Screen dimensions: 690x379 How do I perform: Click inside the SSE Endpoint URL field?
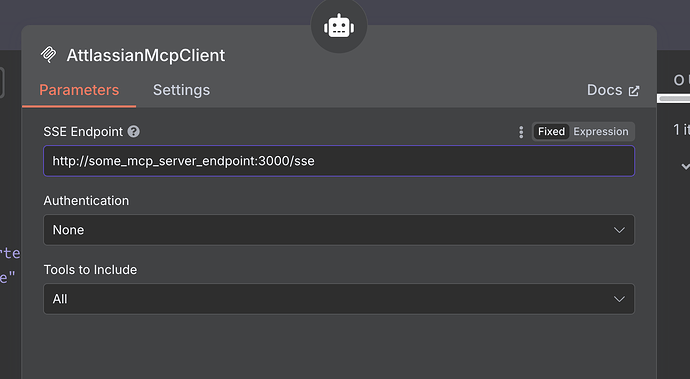pyautogui.click(x=339, y=161)
